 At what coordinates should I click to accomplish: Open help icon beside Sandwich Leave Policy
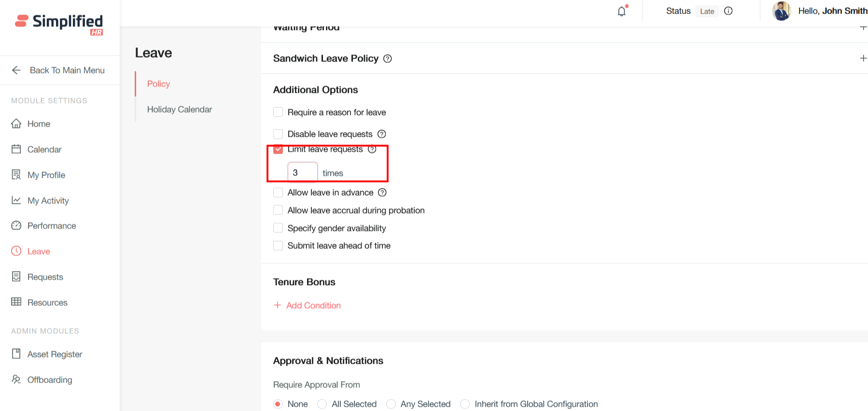pos(388,59)
